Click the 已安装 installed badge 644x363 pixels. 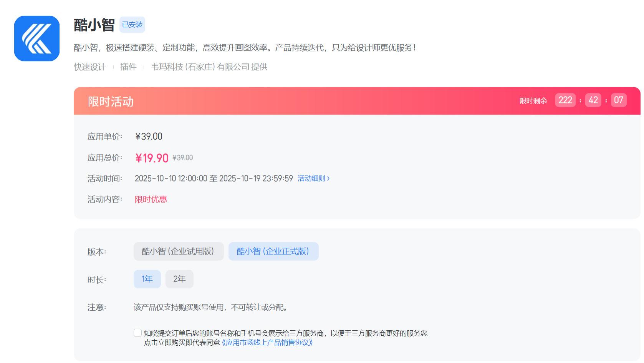[x=132, y=25]
